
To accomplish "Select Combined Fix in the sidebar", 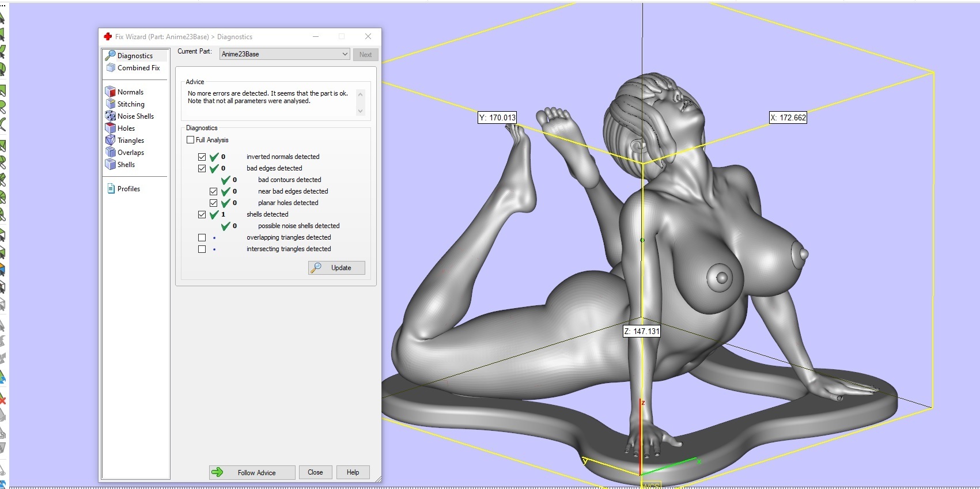I will point(138,68).
